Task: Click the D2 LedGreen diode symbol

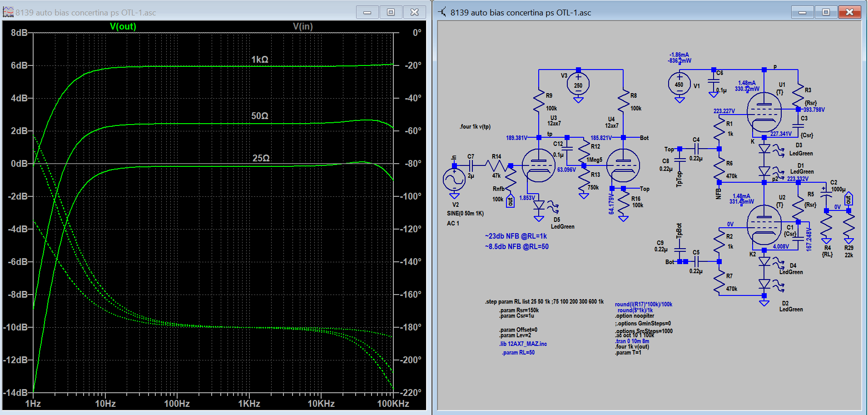Action: (x=764, y=284)
